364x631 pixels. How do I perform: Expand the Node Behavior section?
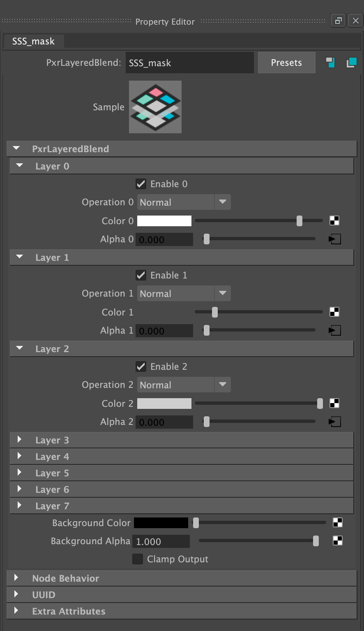click(182, 578)
